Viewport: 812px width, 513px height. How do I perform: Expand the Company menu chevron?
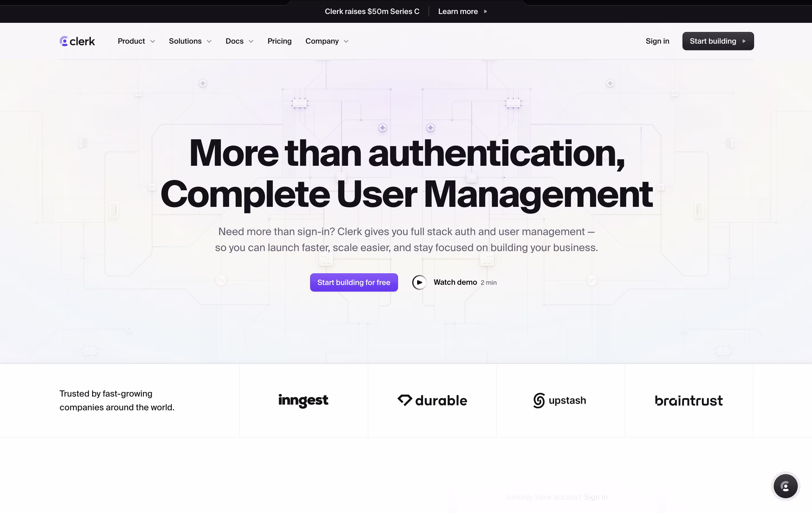(x=346, y=41)
